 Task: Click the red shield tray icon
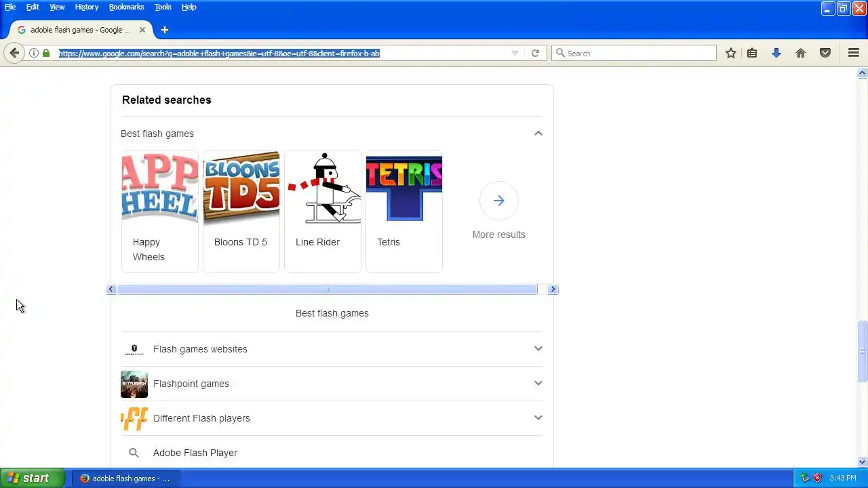click(x=817, y=478)
